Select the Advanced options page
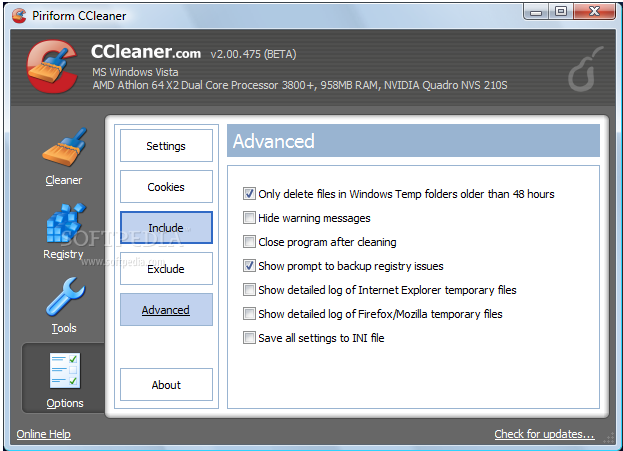This screenshot has height=451, width=623. 166,310
